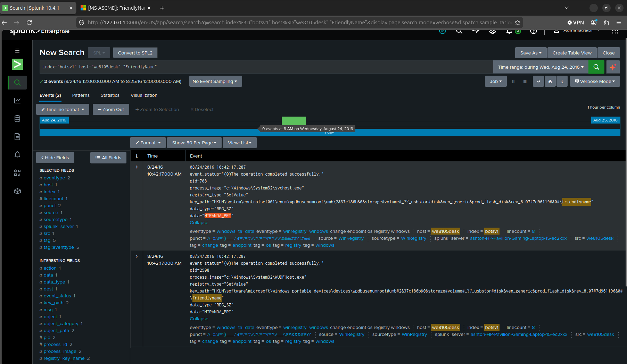Viewport: 627px width, 364px height.
Task: Switch to the Visualization tab
Action: click(144, 95)
